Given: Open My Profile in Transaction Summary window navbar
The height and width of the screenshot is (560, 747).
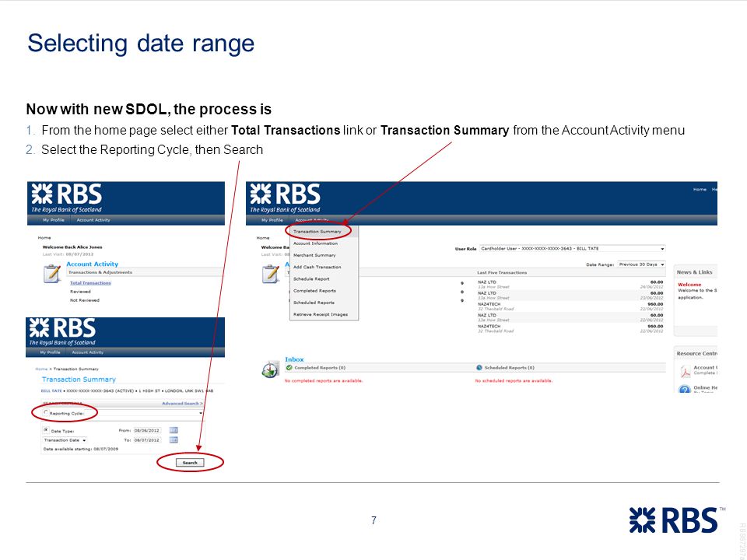Looking at the screenshot, I should pyautogui.click(x=50, y=352).
